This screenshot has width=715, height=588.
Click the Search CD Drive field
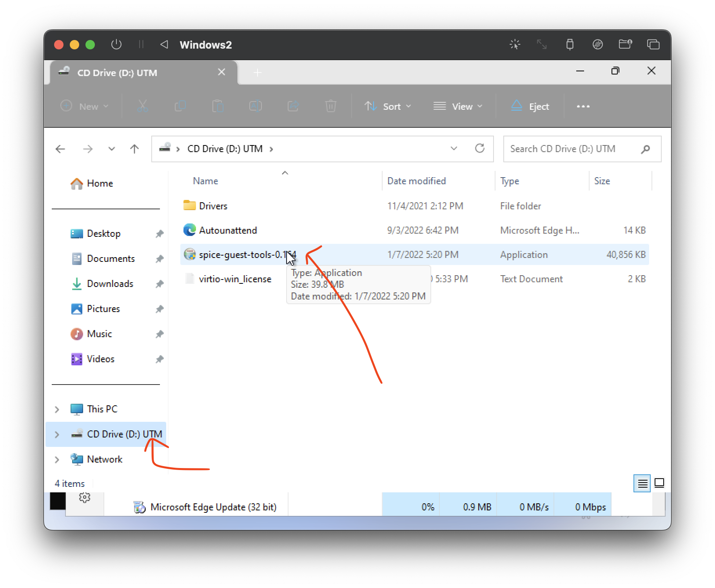click(583, 149)
